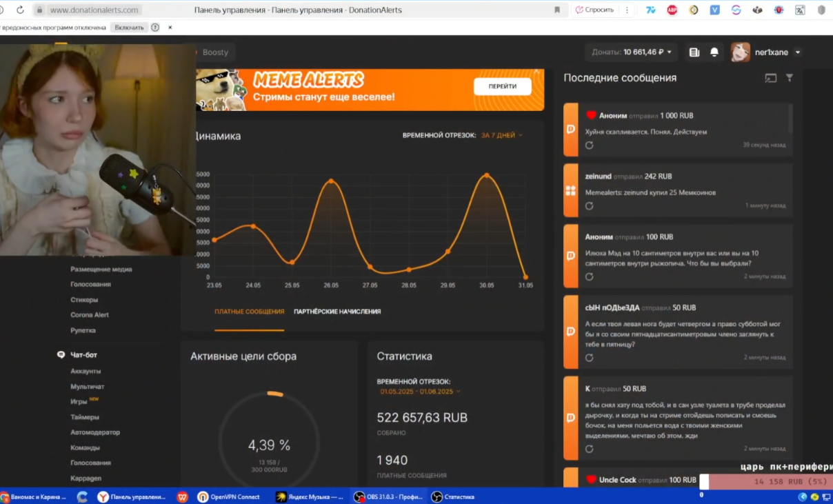Change Статистика date range 01.05.2025 - 01.06.2025
The height and width of the screenshot is (504, 833).
(420, 392)
